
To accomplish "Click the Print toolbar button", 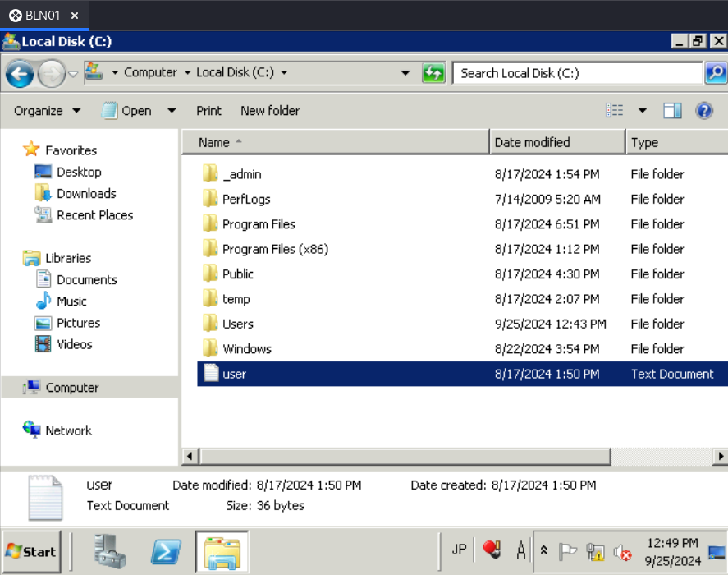I will point(208,111).
